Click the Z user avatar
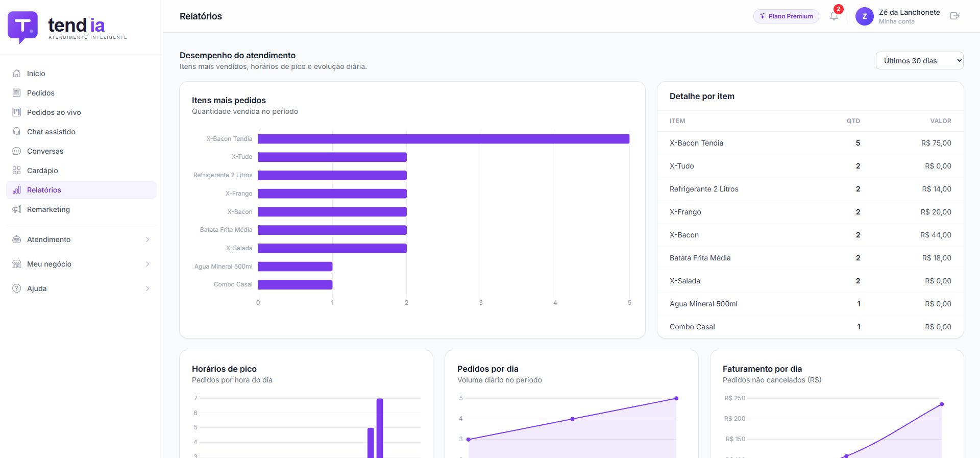 pyautogui.click(x=865, y=16)
